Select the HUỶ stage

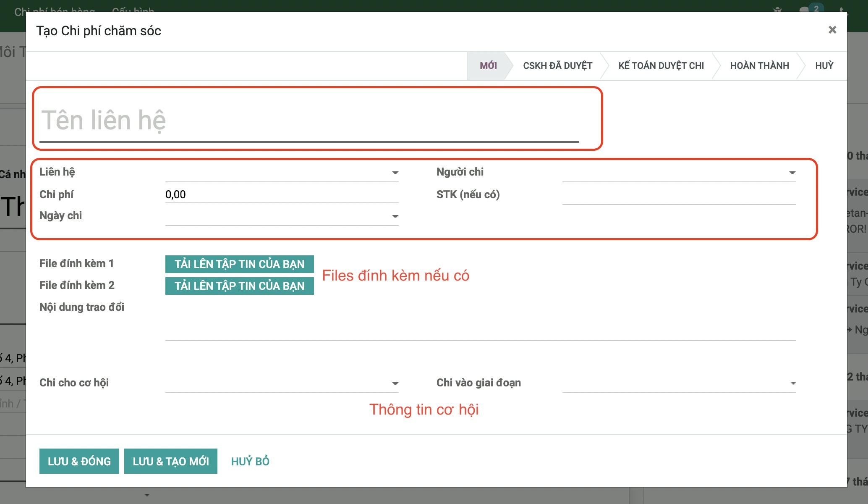(x=824, y=66)
